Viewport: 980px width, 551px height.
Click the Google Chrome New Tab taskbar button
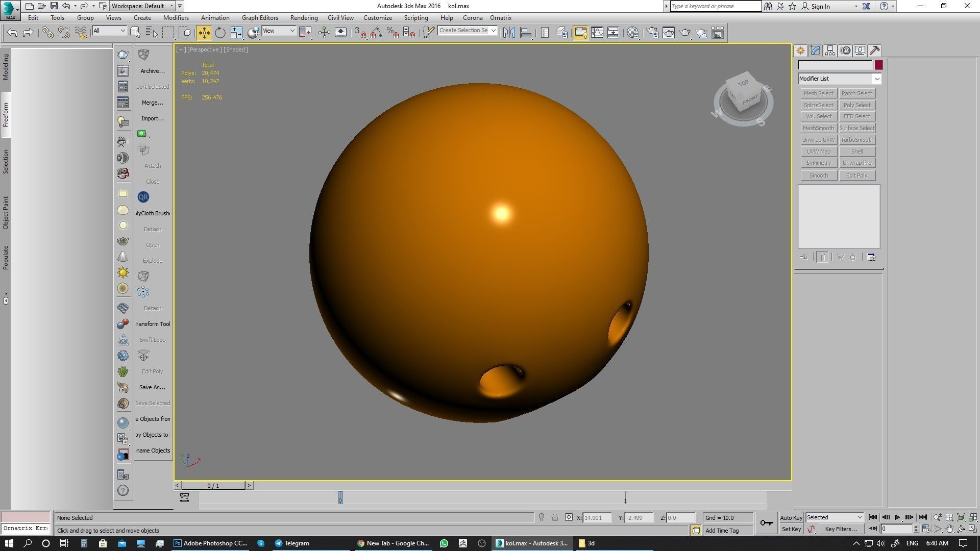394,543
